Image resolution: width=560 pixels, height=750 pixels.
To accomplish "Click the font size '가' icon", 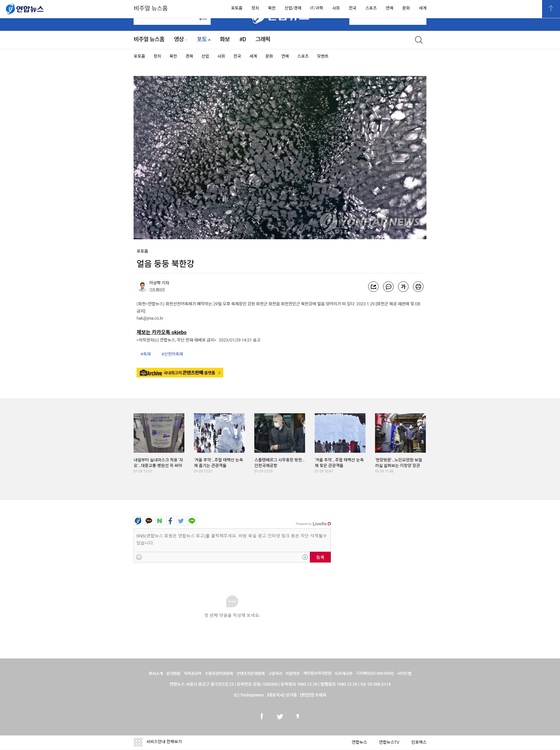I will pos(403,287).
